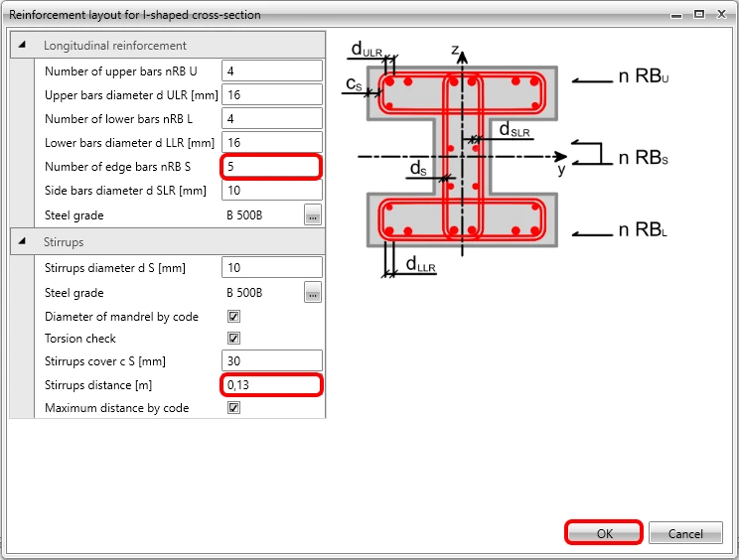This screenshot has height=560, width=739.
Task: Select the Number of lower bars field
Action: tap(272, 119)
